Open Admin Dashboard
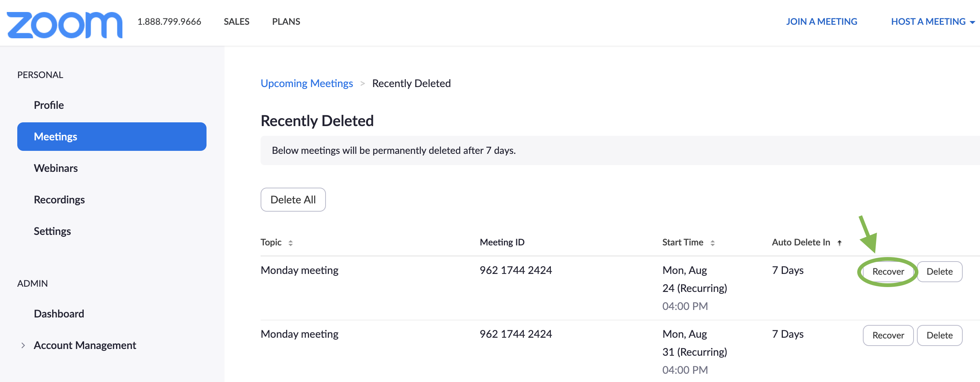Image resolution: width=980 pixels, height=382 pixels. [x=59, y=314]
